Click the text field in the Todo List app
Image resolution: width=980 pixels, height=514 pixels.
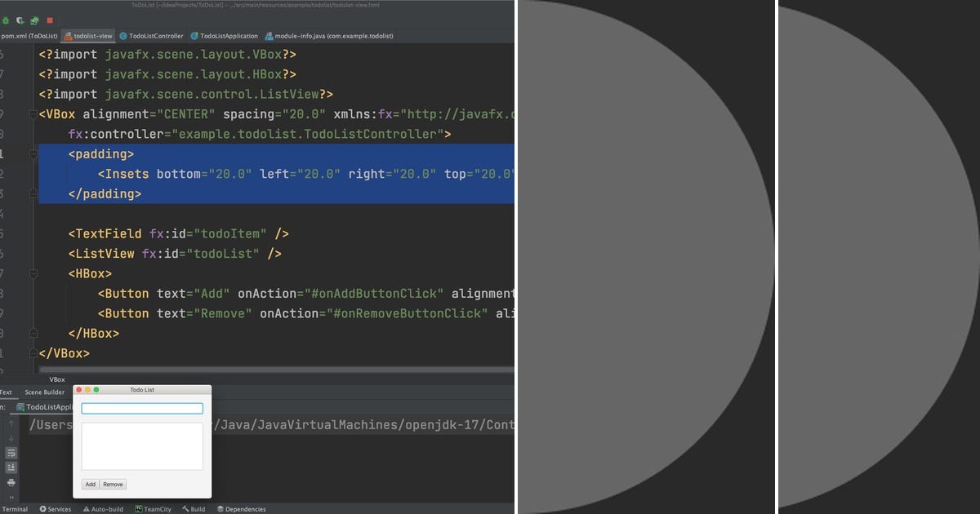click(142, 408)
